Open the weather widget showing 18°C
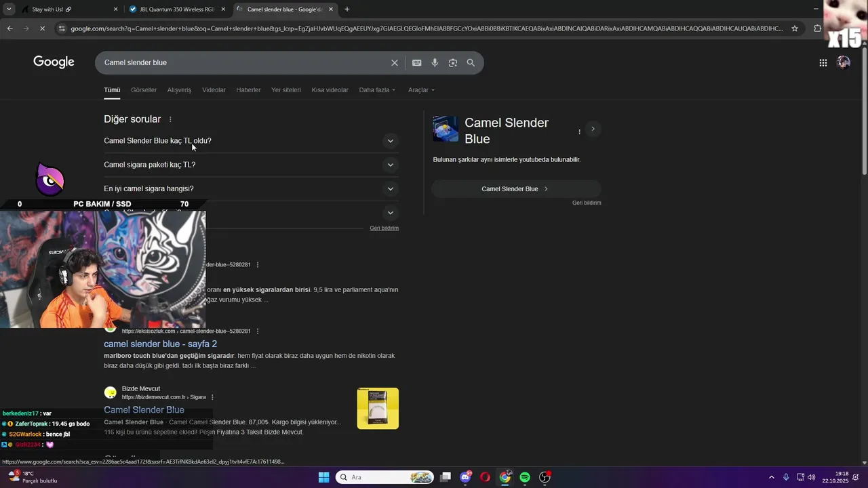Image resolution: width=868 pixels, height=488 pixels. pos(34,477)
